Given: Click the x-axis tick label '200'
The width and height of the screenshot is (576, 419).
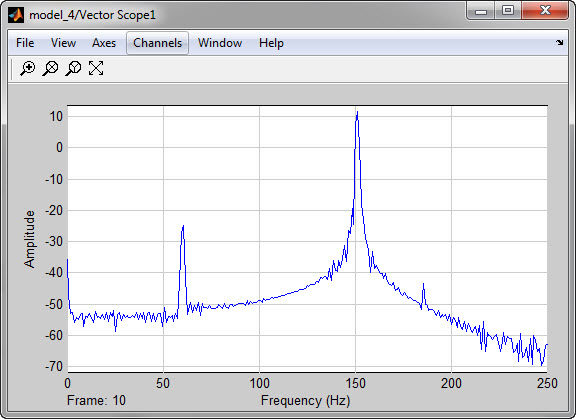Looking at the screenshot, I should tap(451, 383).
